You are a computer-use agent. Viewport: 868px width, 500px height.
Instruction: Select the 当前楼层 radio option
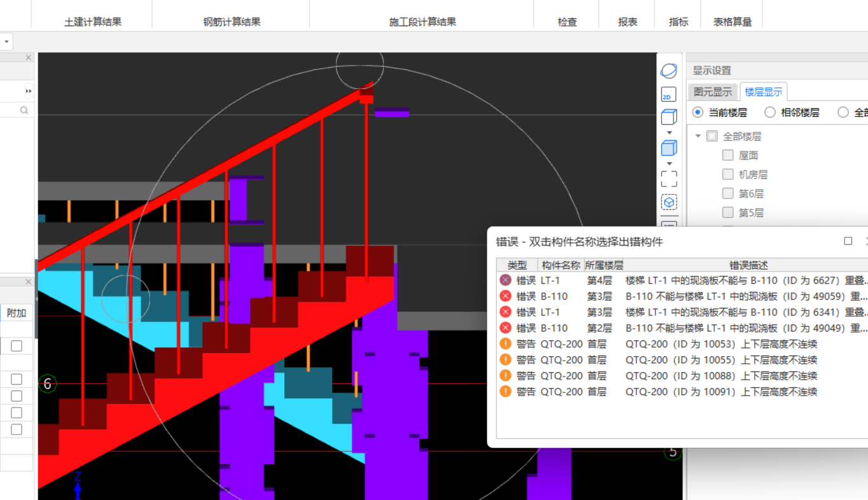[698, 113]
